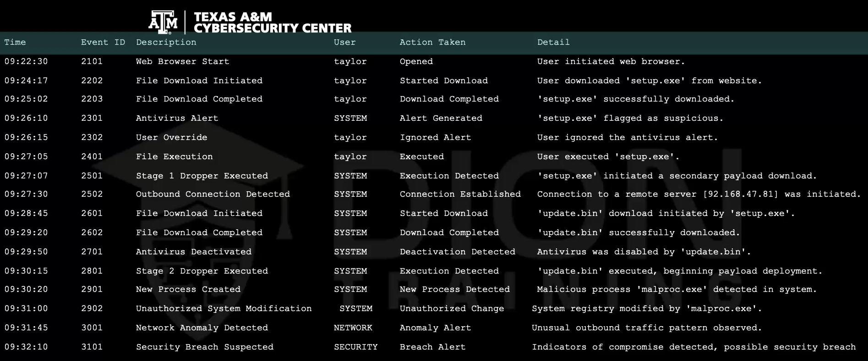The width and height of the screenshot is (868, 361).
Task: Select the Web Browser Start log entry
Action: pyautogui.click(x=182, y=61)
